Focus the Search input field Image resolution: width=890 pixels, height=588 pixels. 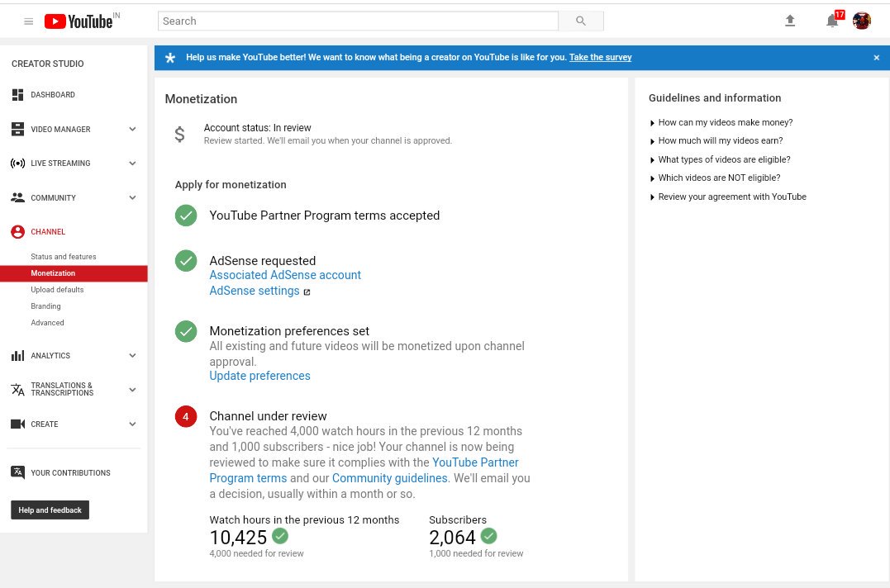358,21
